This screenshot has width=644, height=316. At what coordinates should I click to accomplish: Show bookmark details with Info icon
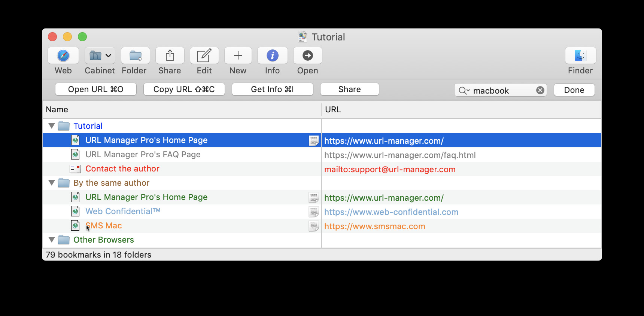pos(272,56)
